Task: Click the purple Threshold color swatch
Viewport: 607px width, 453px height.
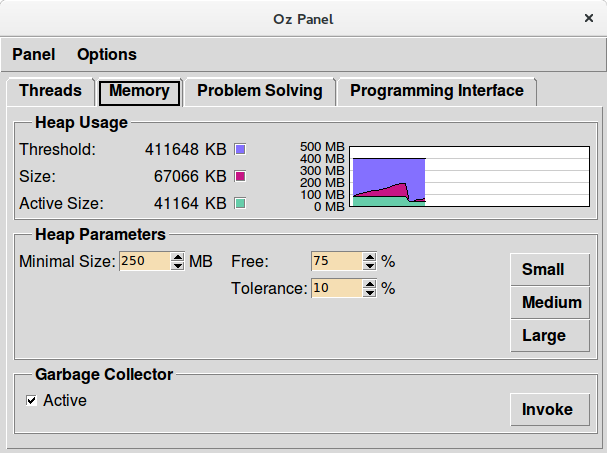Action: (x=240, y=150)
